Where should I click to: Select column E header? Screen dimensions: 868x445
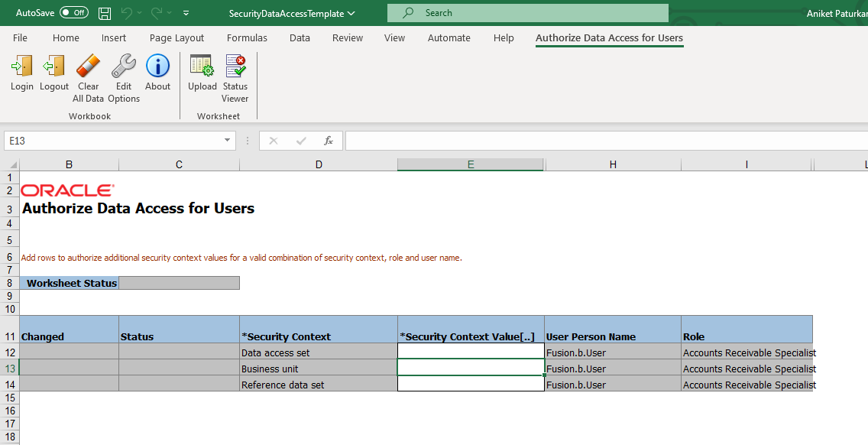[471, 164]
